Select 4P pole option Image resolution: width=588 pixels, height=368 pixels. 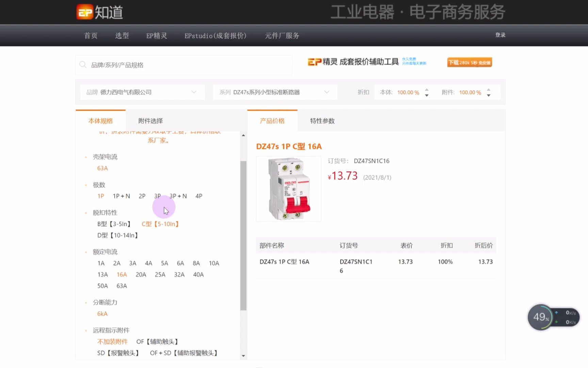199,196
